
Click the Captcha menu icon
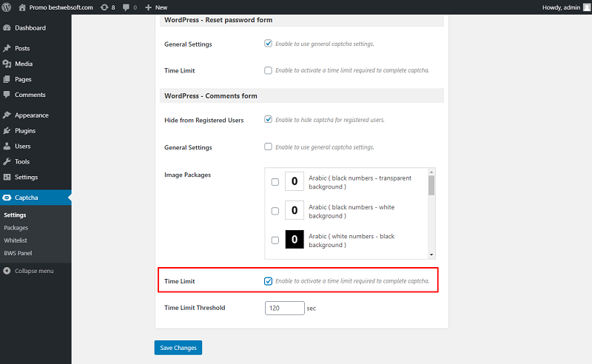(x=7, y=197)
